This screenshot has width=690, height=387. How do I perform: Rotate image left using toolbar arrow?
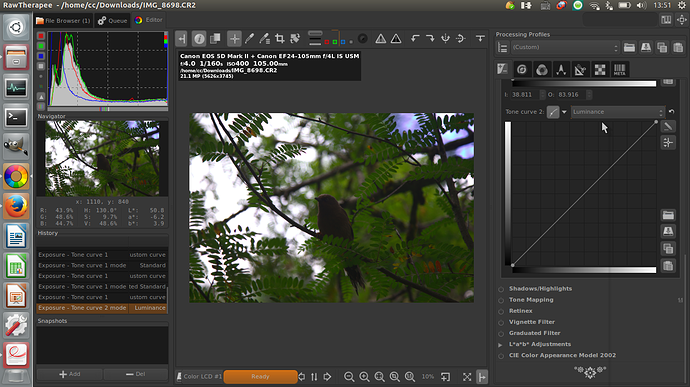[415, 39]
